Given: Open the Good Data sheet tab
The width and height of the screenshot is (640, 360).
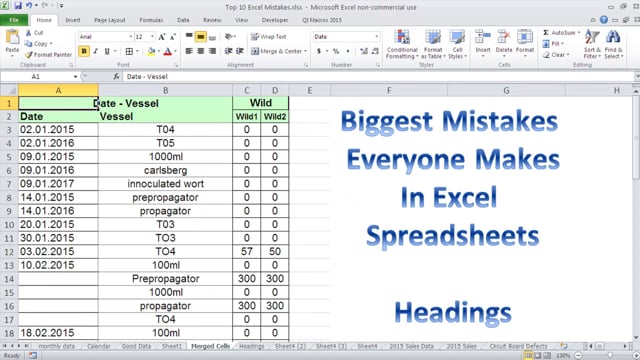Looking at the screenshot, I should click(136, 346).
